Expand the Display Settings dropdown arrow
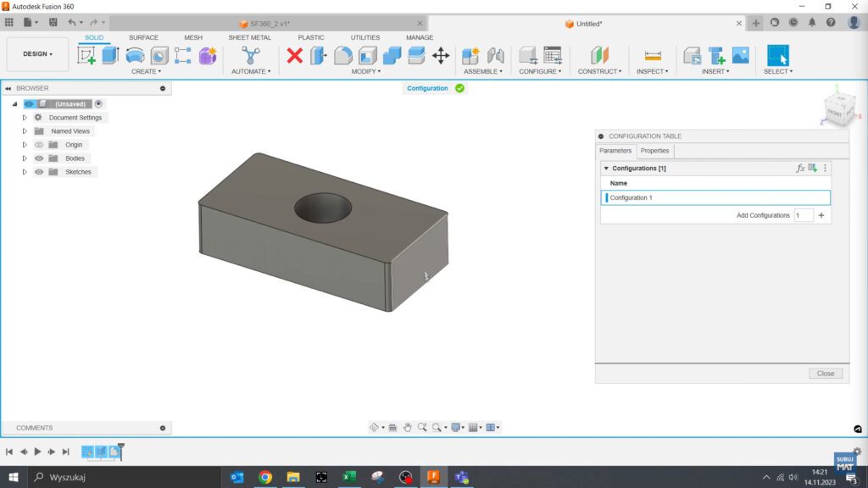868x488 pixels. (463, 427)
